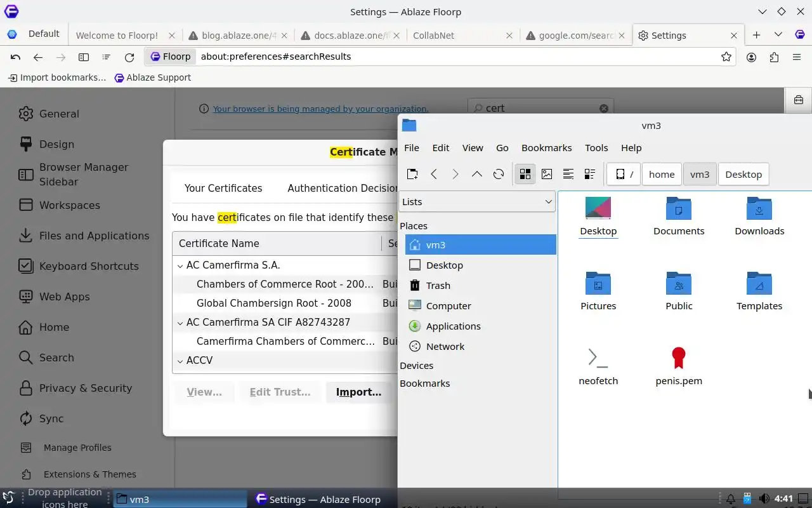Image resolution: width=812 pixels, height=508 pixels.
Task: Select Chambers of Commerce Root certificate row
Action: 285,284
